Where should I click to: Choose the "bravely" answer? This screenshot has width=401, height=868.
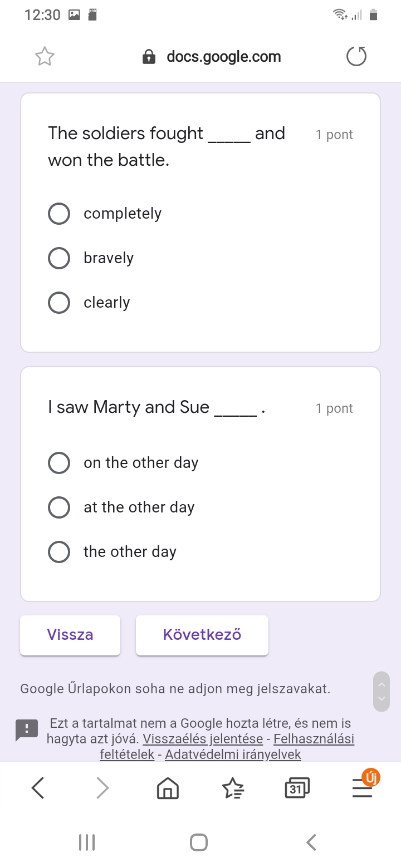59,258
